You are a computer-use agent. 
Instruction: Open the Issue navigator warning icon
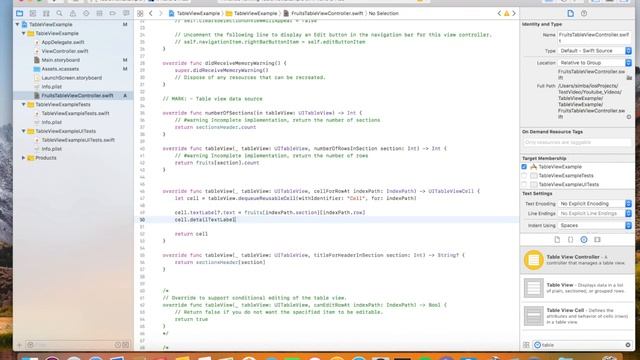tap(73, 13)
